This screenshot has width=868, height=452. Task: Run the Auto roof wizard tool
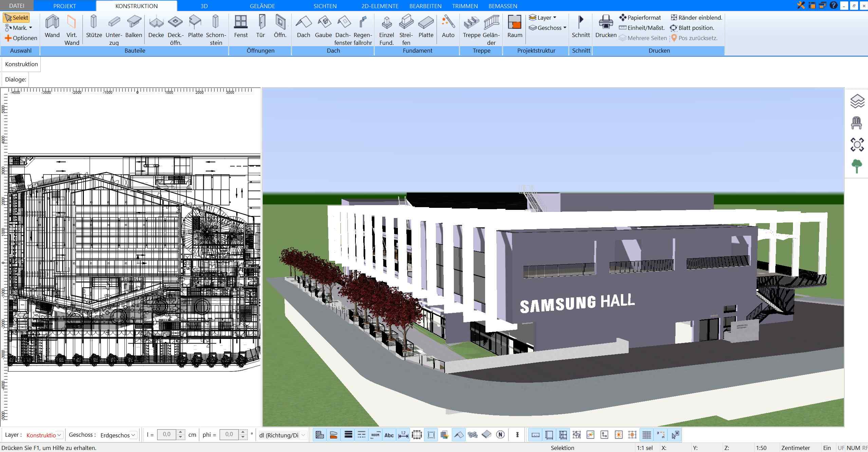(448, 26)
